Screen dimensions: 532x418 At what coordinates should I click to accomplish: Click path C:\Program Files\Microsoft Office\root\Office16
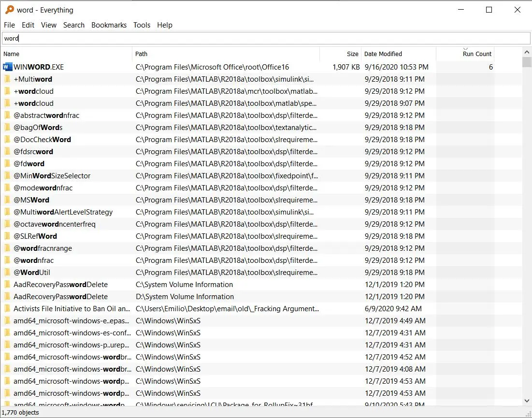click(x=213, y=67)
